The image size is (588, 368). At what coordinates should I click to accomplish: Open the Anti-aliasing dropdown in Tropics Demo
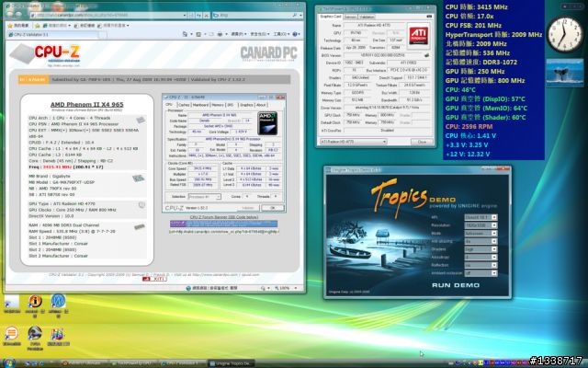[x=481, y=241]
